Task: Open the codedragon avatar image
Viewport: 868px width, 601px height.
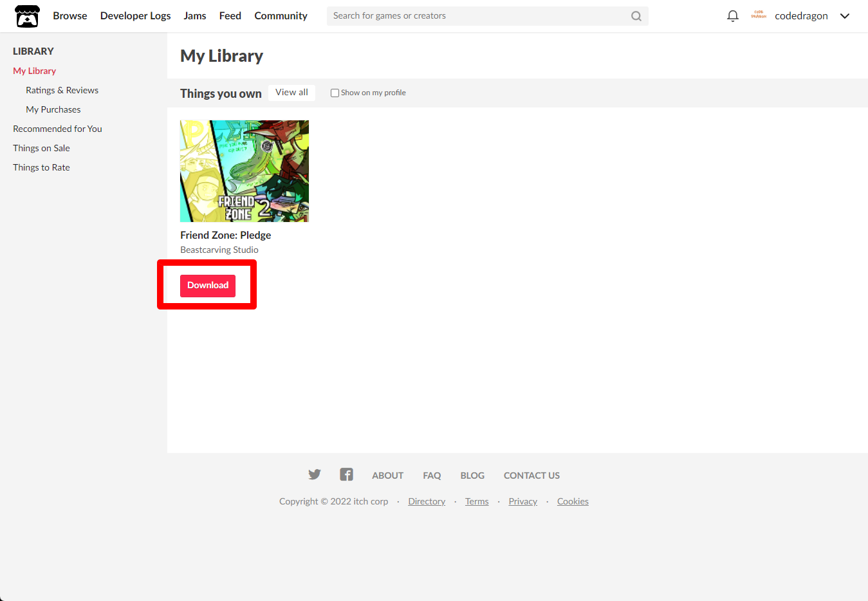Action: click(759, 15)
